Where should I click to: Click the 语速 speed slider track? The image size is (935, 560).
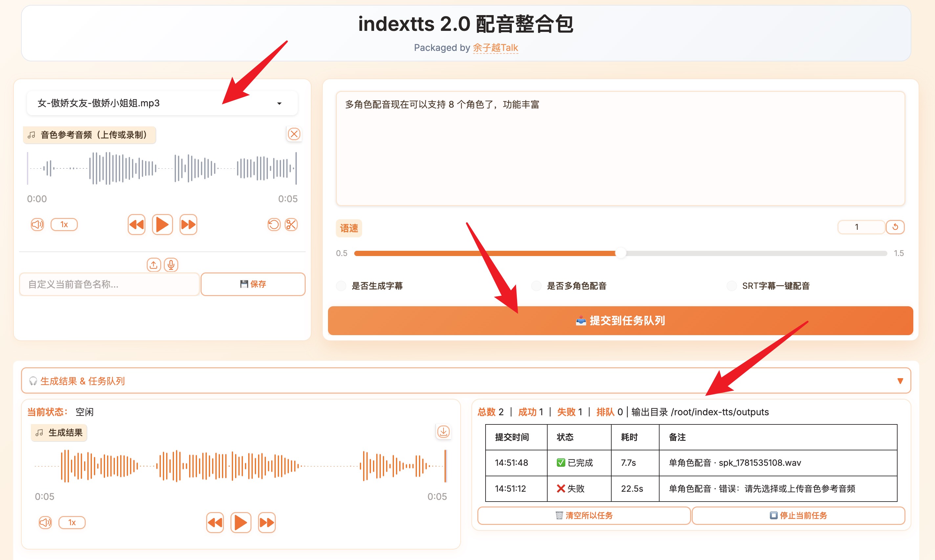point(620,253)
